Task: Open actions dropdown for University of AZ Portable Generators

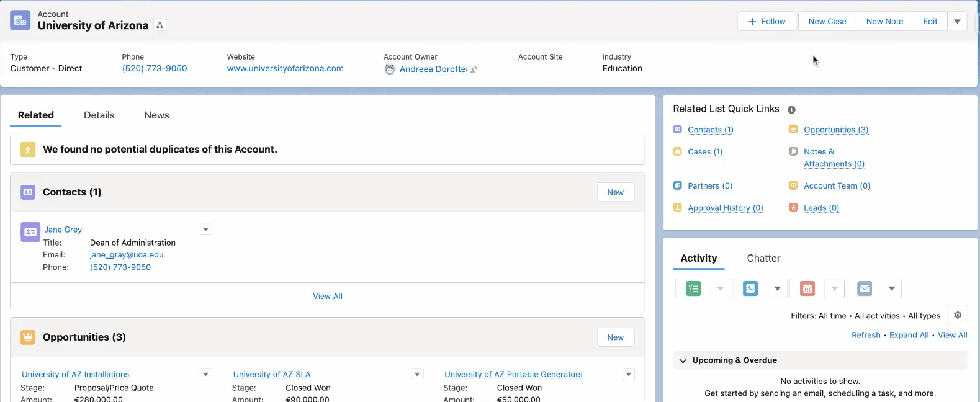Action: [x=629, y=374]
